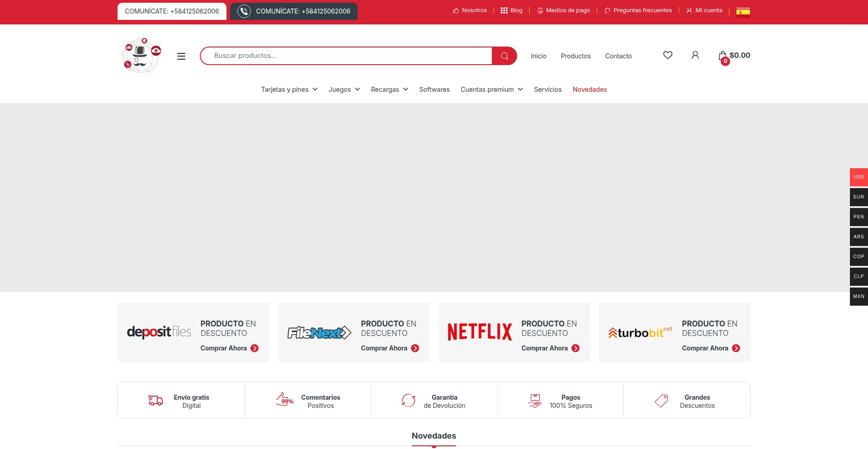Click the red search magnifier button
Screen dimensions: 868x449
[505, 56]
